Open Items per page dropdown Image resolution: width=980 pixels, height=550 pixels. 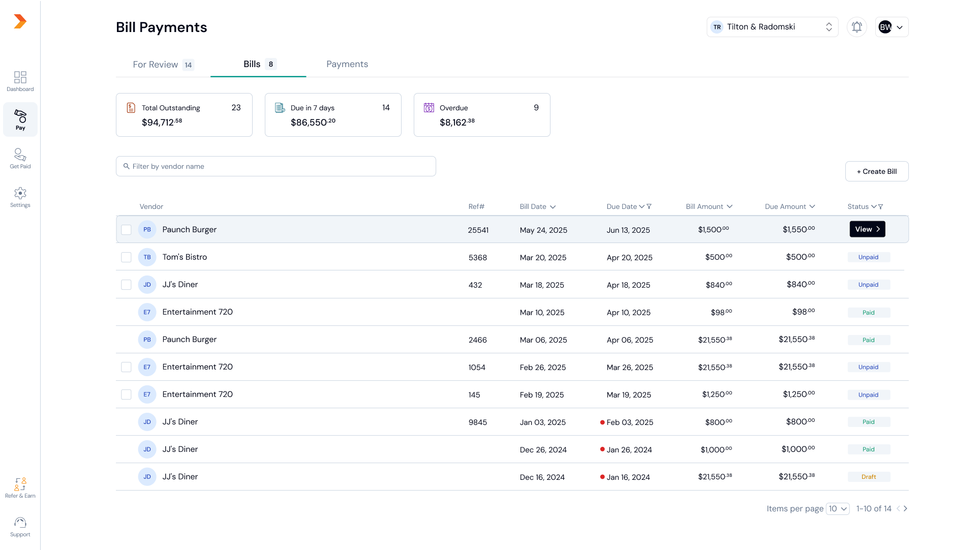[838, 508]
